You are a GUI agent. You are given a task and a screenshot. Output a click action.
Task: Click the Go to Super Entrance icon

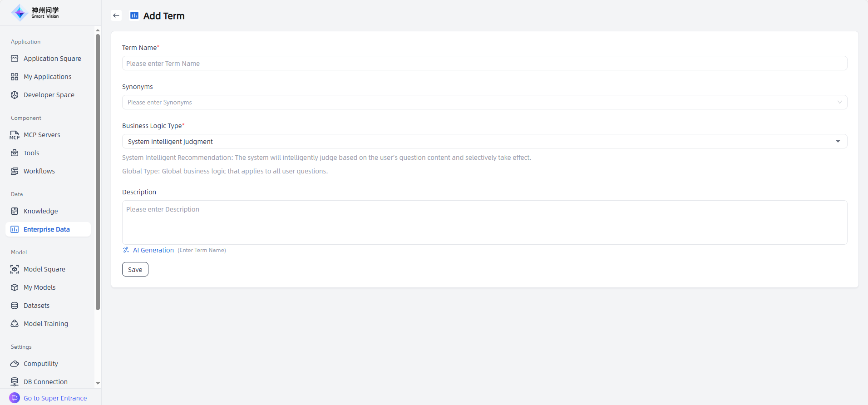coord(15,398)
